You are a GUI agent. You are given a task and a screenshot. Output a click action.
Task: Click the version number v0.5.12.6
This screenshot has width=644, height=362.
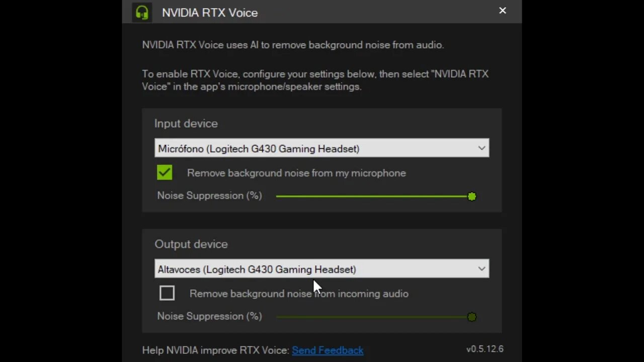[x=485, y=349]
